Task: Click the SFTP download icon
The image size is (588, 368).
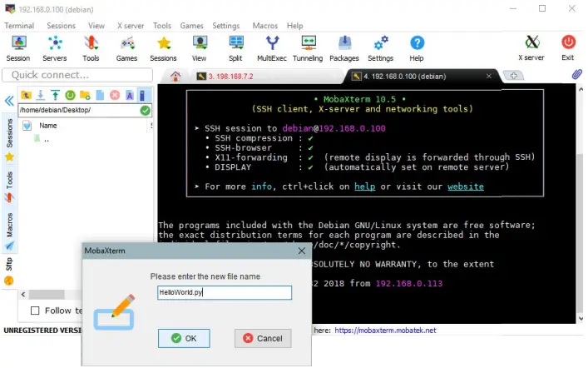Action: (41, 95)
